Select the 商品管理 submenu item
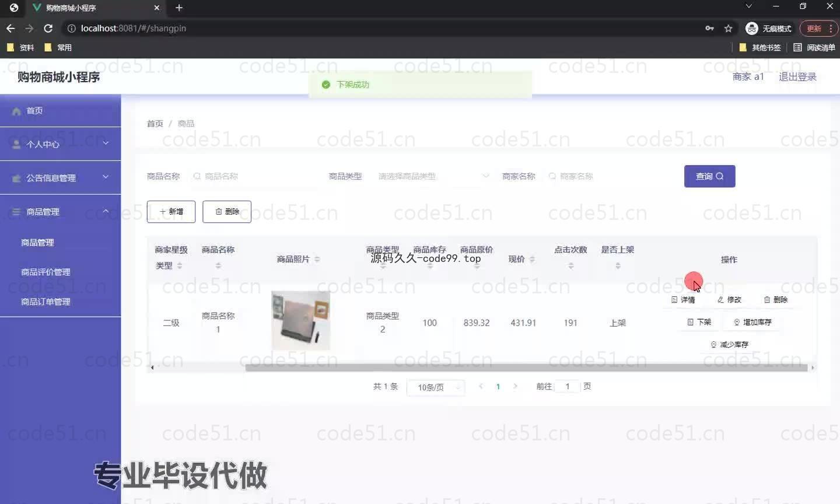Viewport: 840px width, 504px height. (x=37, y=242)
